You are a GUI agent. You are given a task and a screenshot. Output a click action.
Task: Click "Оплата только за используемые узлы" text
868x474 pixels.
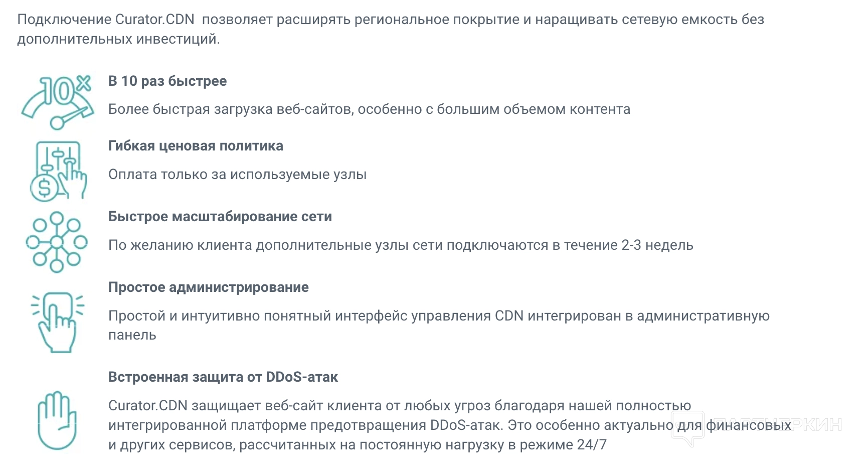[238, 175]
